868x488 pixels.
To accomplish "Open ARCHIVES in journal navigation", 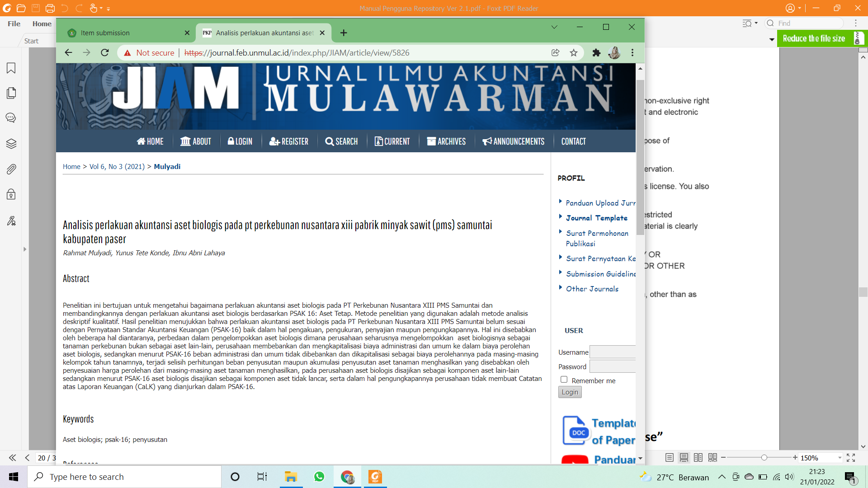I will 446,141.
